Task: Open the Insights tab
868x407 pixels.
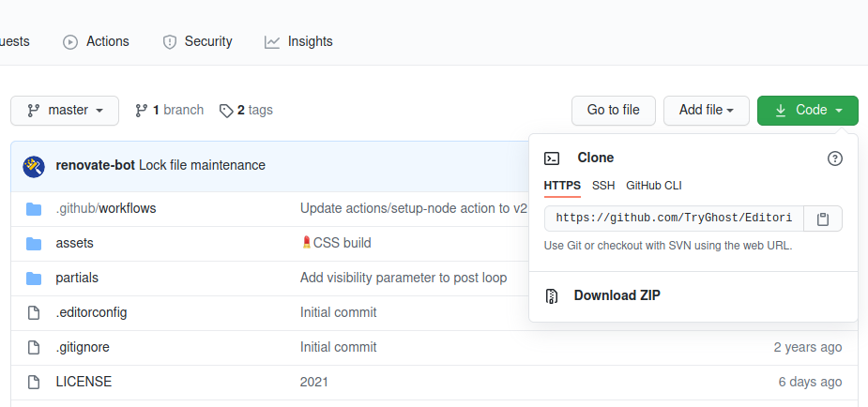Action: pyautogui.click(x=298, y=41)
